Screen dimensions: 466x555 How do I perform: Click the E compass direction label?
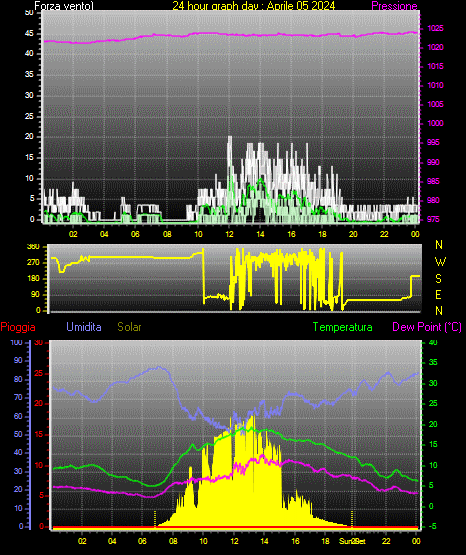[438, 294]
